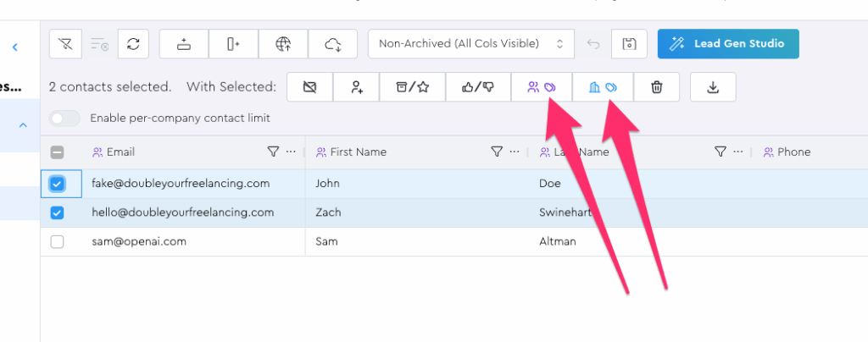Collapse the sidebar section up chevron
Screen dimensions: 868x342
point(23,125)
